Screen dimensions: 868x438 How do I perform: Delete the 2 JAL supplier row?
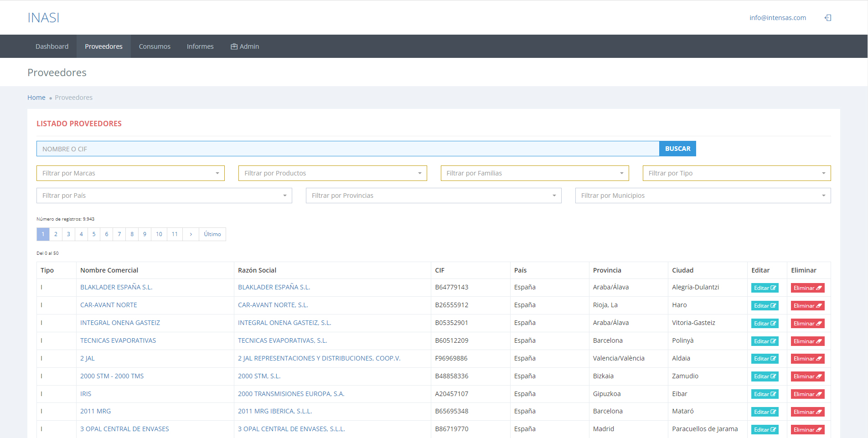point(807,359)
